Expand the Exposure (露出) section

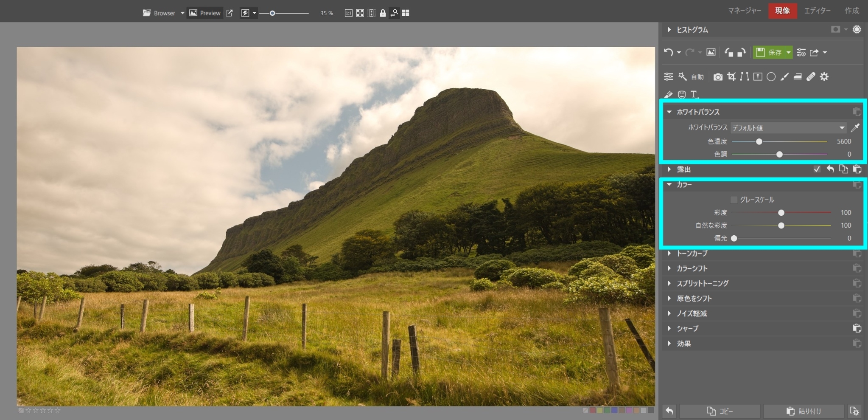(669, 169)
